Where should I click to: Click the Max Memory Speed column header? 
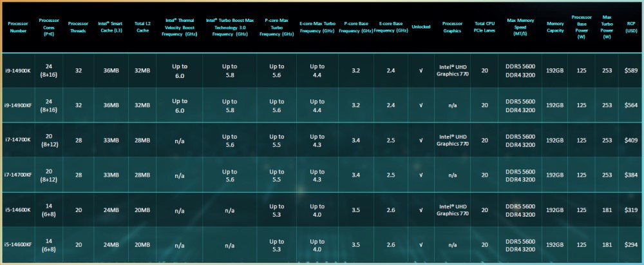(x=522, y=26)
